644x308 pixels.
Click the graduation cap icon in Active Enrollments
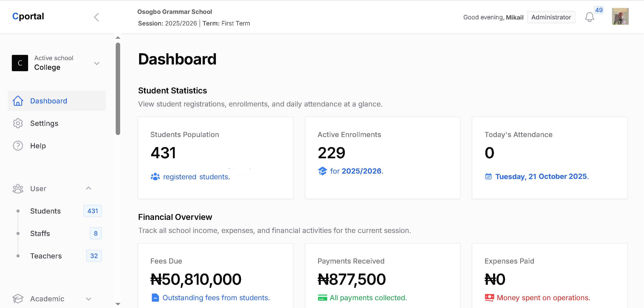tap(322, 171)
